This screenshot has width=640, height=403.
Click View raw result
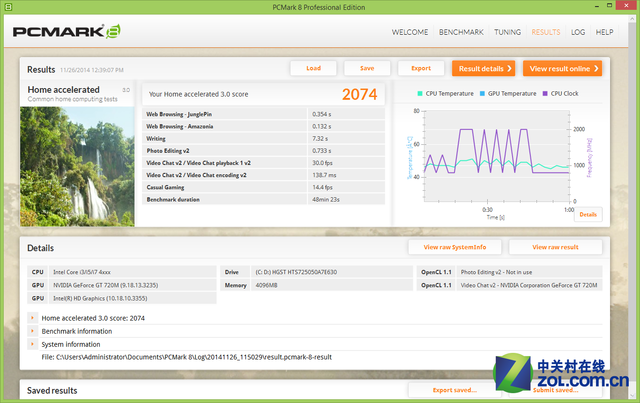(x=555, y=247)
